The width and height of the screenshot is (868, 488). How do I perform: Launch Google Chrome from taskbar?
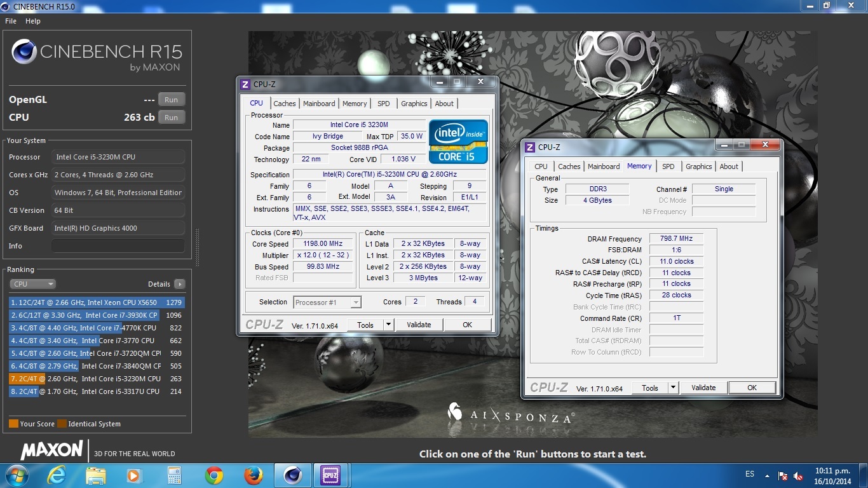pos(214,475)
